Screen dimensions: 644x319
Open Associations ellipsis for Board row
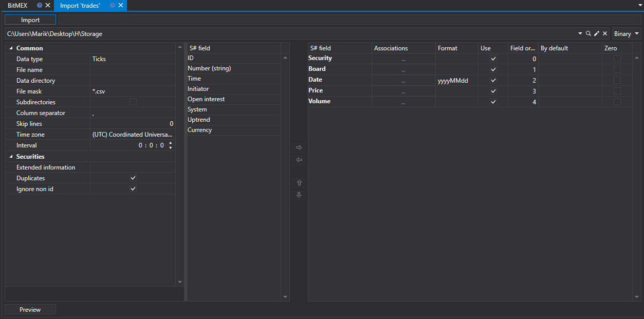pyautogui.click(x=403, y=70)
